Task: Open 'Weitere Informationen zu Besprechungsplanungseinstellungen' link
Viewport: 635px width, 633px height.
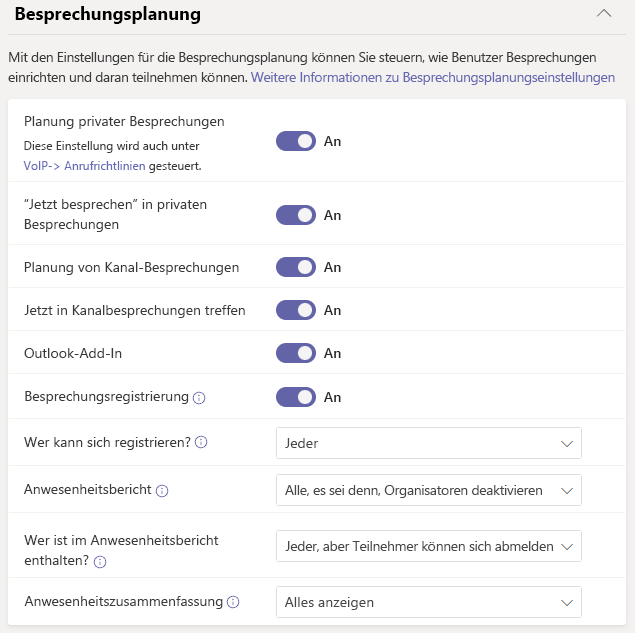Action: click(x=432, y=77)
